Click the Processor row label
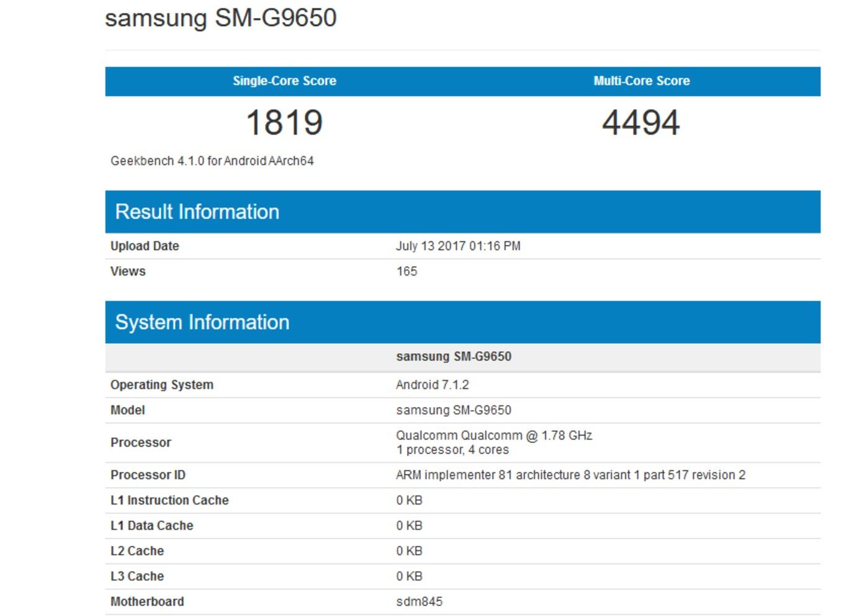This screenshot has height=616, width=844. (141, 442)
